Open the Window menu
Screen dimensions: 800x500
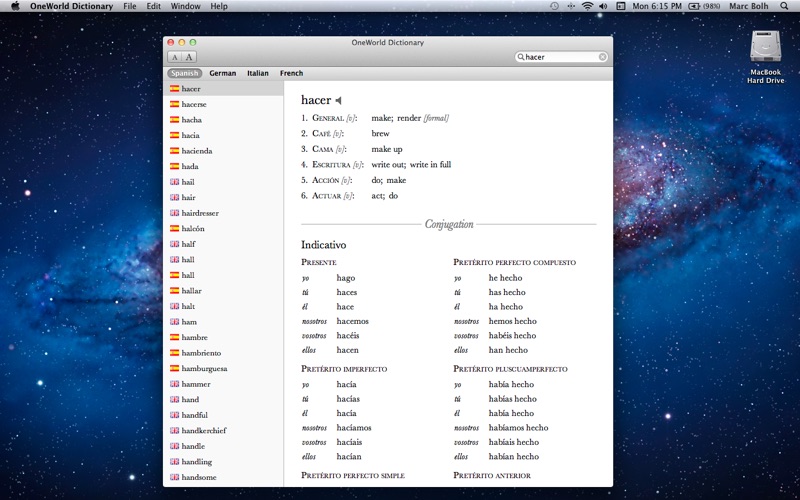point(185,6)
